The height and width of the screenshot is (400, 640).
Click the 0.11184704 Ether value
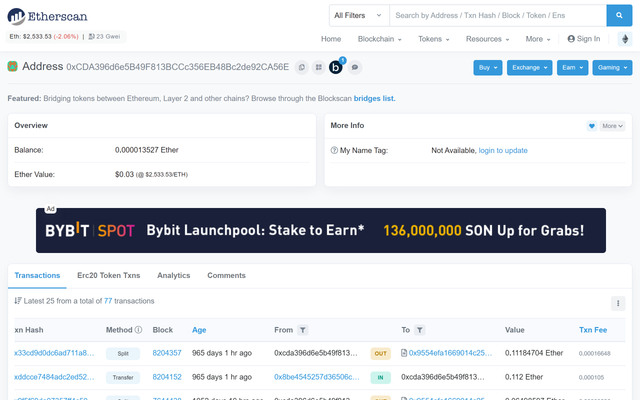tap(534, 353)
